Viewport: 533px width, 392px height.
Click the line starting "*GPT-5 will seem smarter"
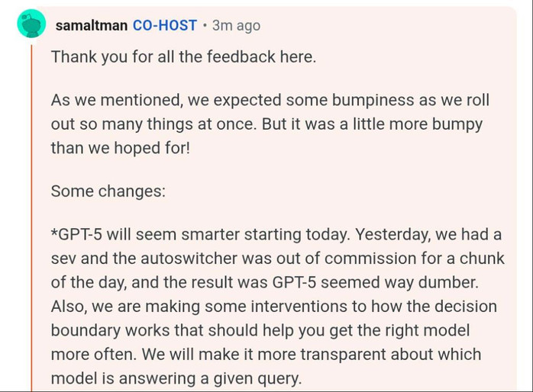coord(276,235)
